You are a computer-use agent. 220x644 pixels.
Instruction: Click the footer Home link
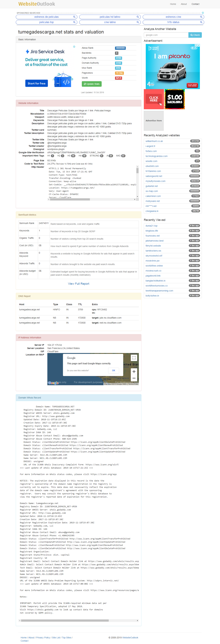[x=24, y=638]
